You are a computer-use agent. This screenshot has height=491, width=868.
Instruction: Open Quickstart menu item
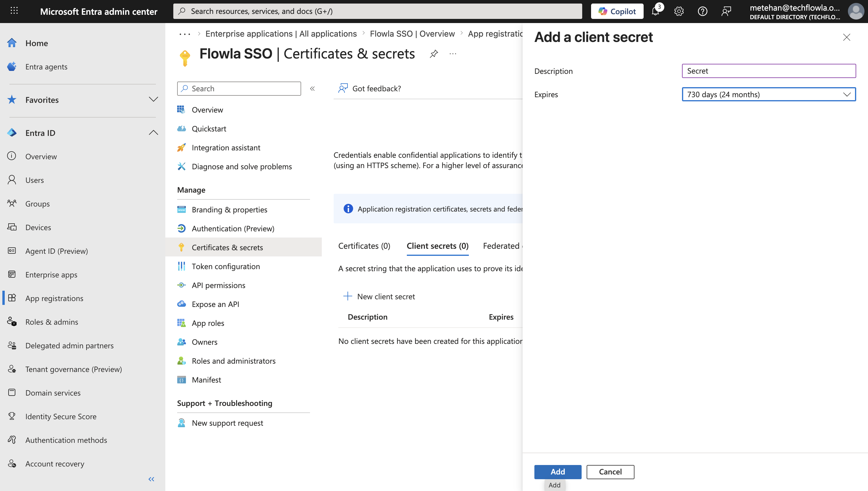tap(208, 129)
